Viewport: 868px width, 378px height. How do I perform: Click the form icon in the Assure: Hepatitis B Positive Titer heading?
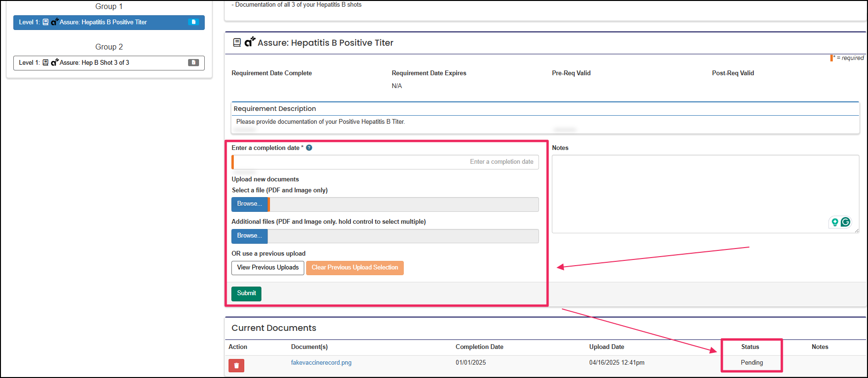pos(237,43)
